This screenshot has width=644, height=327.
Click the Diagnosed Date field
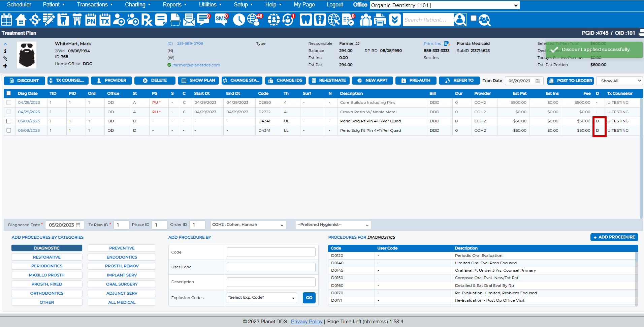65,225
